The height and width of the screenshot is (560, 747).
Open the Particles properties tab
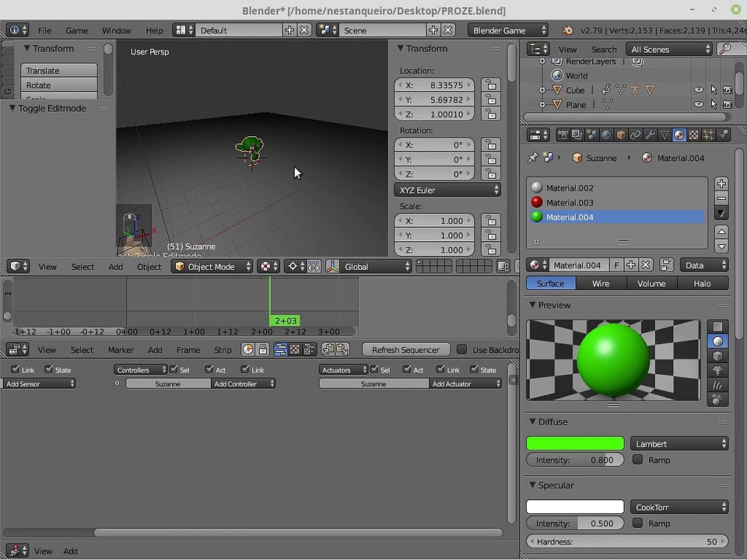click(708, 135)
